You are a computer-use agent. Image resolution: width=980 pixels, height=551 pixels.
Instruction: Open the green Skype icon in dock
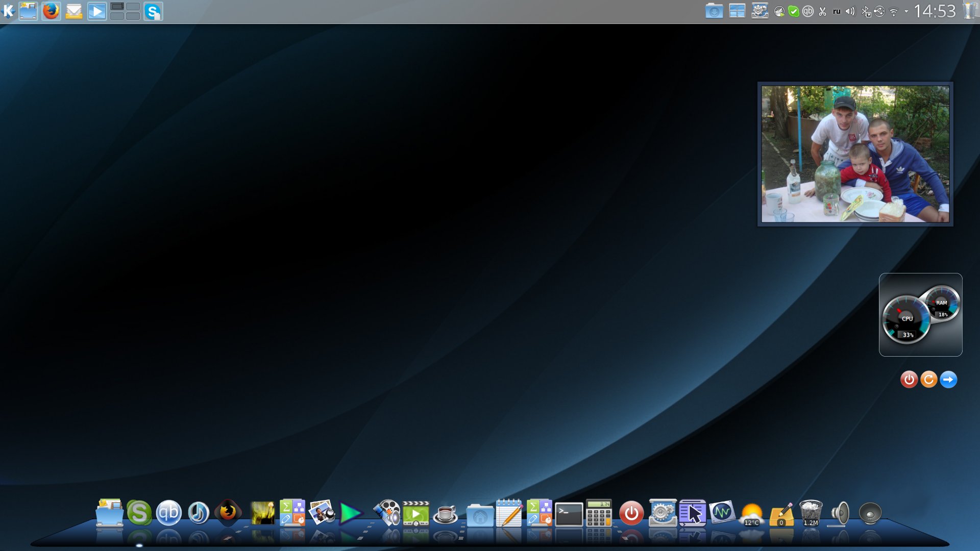coord(139,513)
